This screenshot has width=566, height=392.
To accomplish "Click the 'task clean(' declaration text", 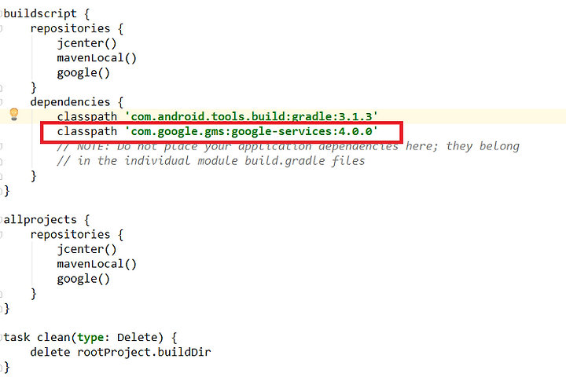I will [x=40, y=338].
